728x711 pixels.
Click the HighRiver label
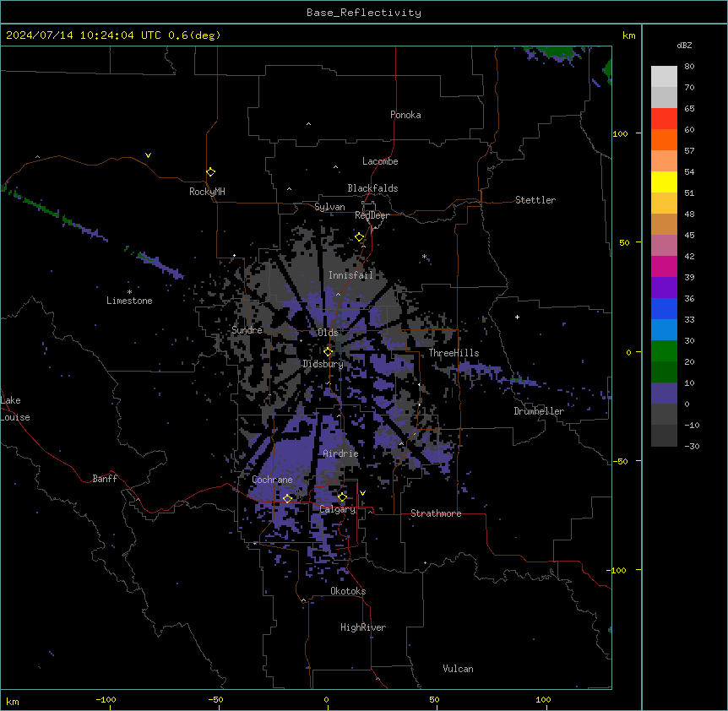tap(363, 627)
